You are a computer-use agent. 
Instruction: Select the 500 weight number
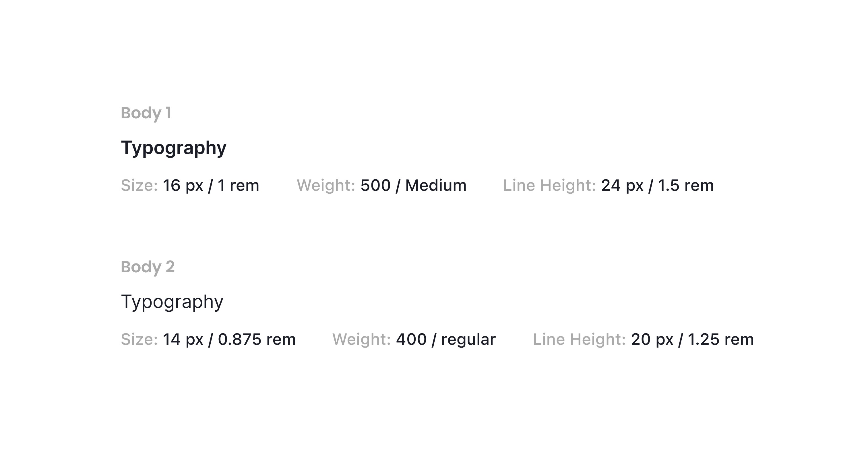click(375, 185)
